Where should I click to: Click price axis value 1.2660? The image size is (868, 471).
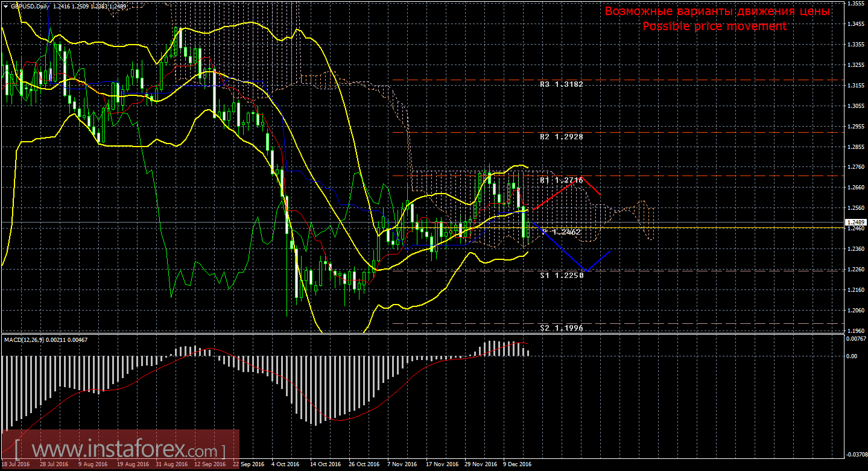point(855,188)
